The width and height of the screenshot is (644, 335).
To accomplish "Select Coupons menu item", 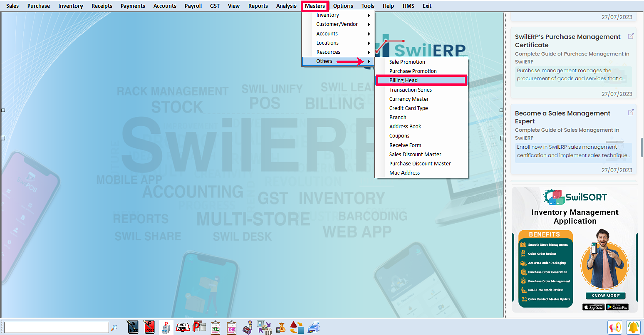I will click(x=421, y=136).
